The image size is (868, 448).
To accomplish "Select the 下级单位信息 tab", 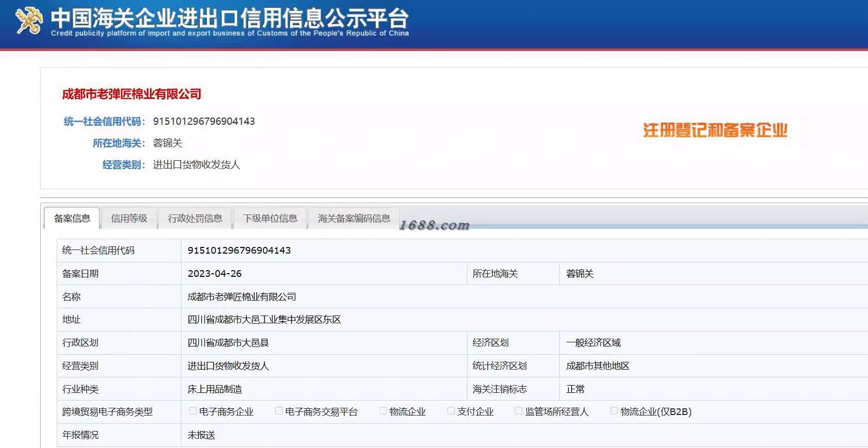I will click(x=270, y=218).
